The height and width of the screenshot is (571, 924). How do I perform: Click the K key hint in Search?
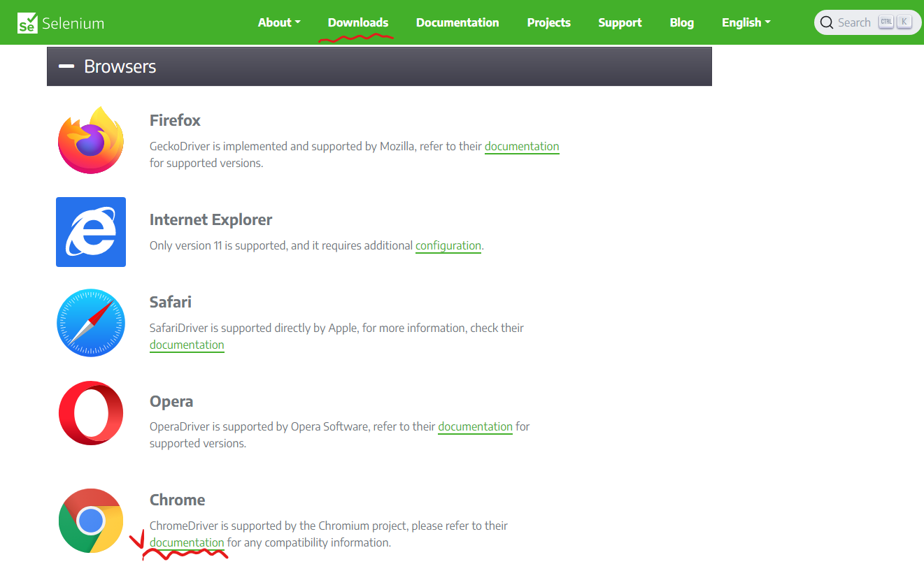coord(904,22)
